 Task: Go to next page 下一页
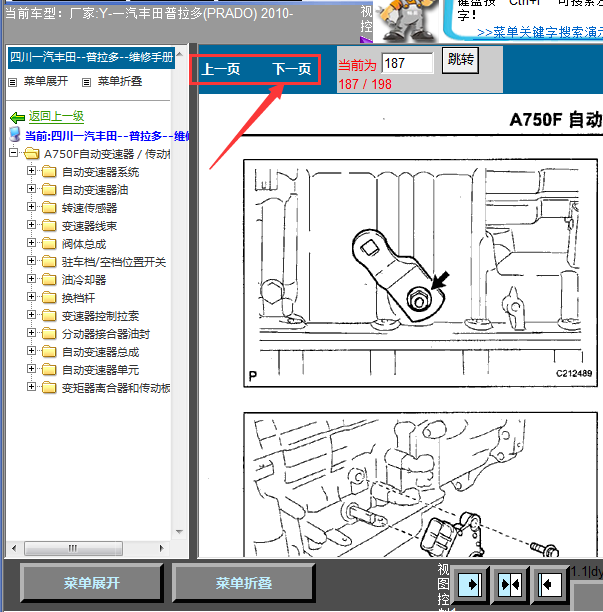click(292, 69)
